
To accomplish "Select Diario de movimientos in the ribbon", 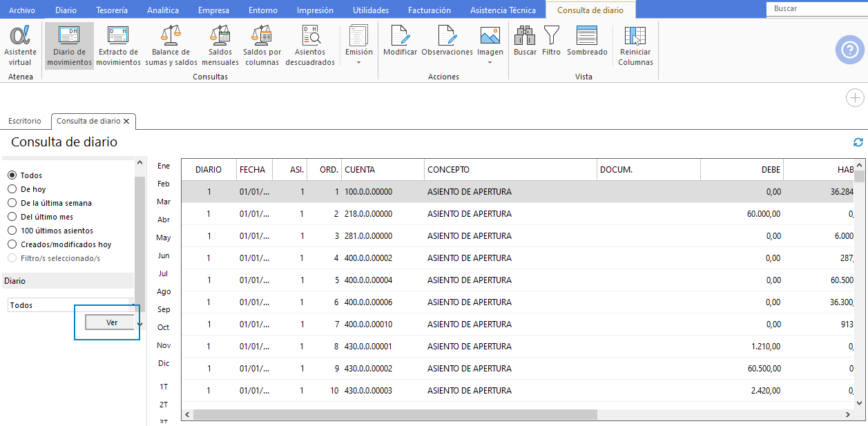I will coord(69,46).
